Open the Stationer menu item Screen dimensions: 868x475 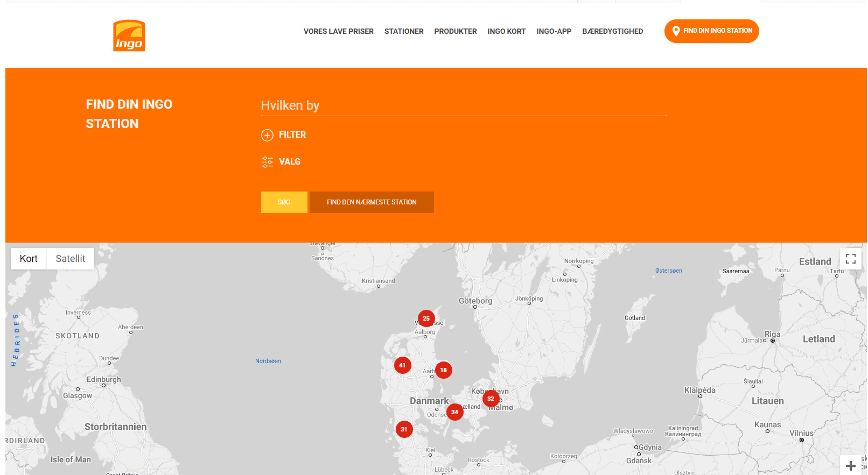[x=404, y=31]
